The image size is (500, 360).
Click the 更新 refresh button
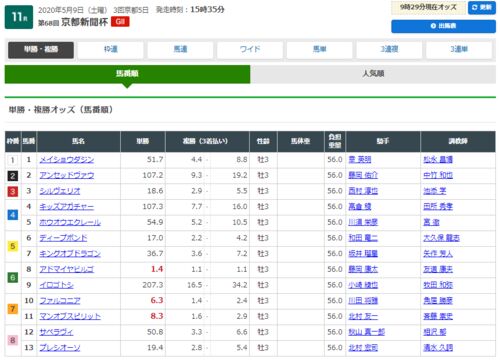coord(482,8)
